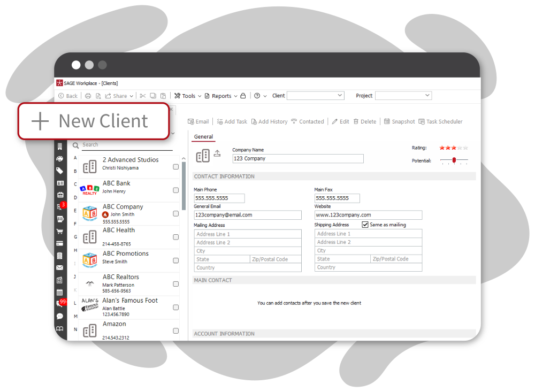The height and width of the screenshot is (392, 535).
Task: Check the box for ABC Realtors
Action: (175, 284)
